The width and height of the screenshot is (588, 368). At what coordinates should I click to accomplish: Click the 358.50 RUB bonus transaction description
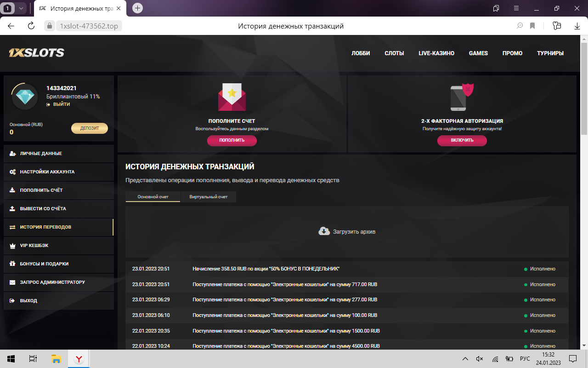(266, 269)
